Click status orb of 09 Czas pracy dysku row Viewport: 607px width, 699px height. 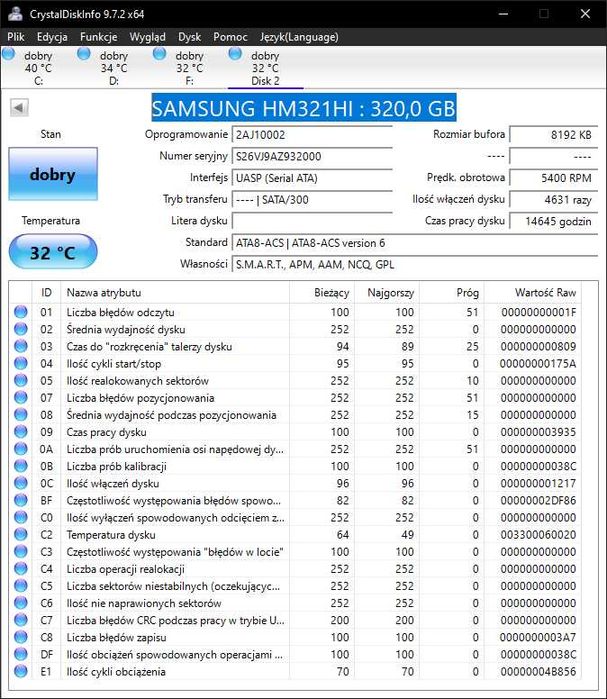click(21, 432)
